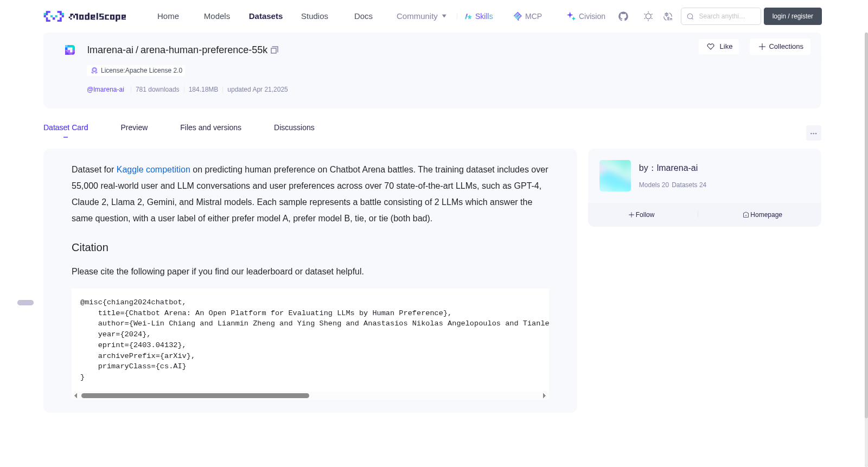Navigate to Studios
868x467 pixels.
point(315,16)
